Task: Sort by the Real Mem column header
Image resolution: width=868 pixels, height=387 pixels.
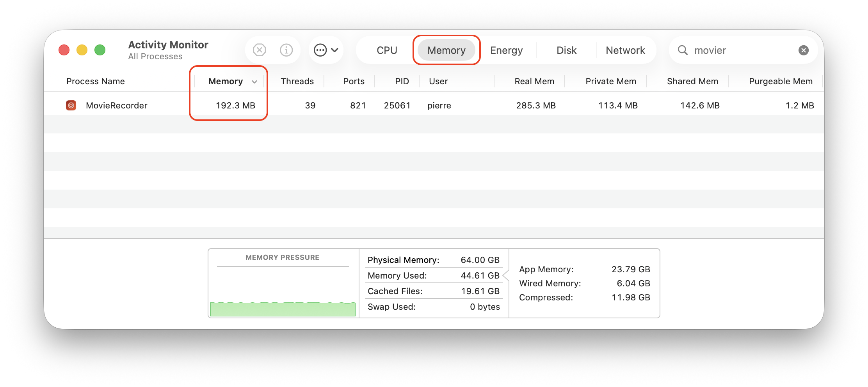Action: (x=534, y=81)
